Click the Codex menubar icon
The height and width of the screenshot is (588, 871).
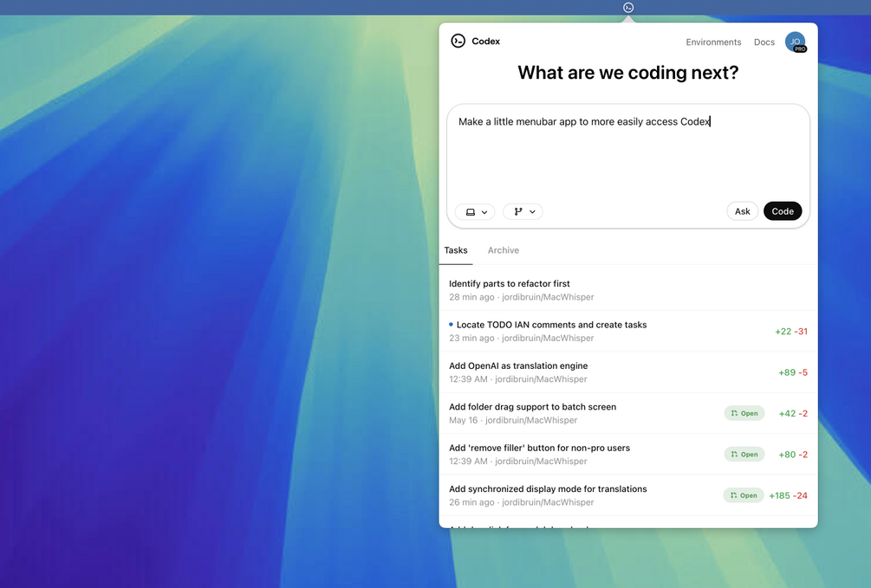click(628, 7)
